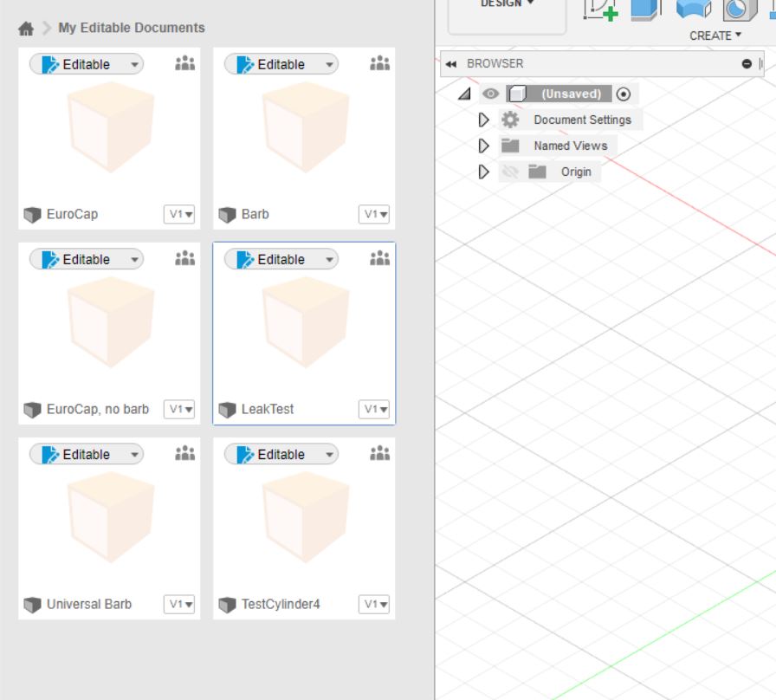This screenshot has width=776, height=700.
Task: Select the TestCylinder4 design thumbnail
Action: pyautogui.click(x=306, y=518)
